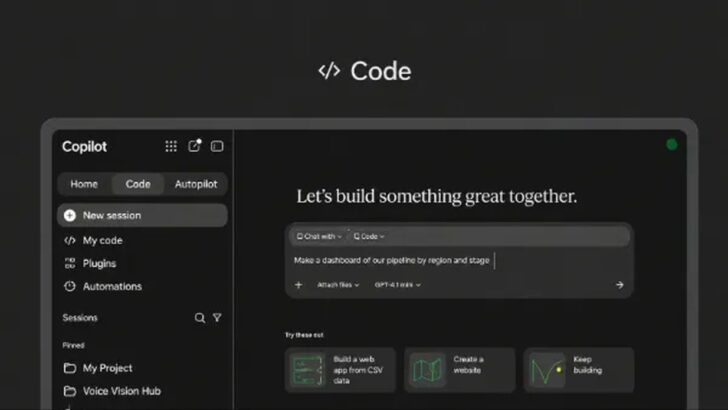Click the Keep building graph thumbnail
Screen dimensions: 728x410
pyautogui.click(x=546, y=370)
